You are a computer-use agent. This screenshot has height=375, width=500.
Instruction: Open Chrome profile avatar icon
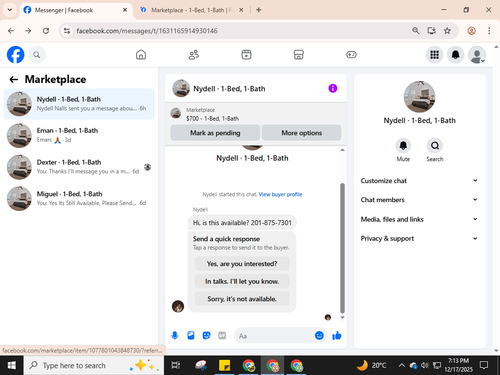pos(472,31)
